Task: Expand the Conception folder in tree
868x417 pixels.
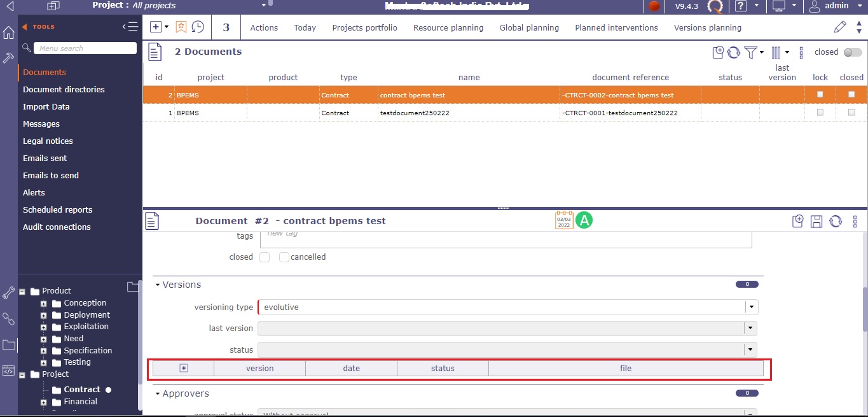Action: click(44, 304)
